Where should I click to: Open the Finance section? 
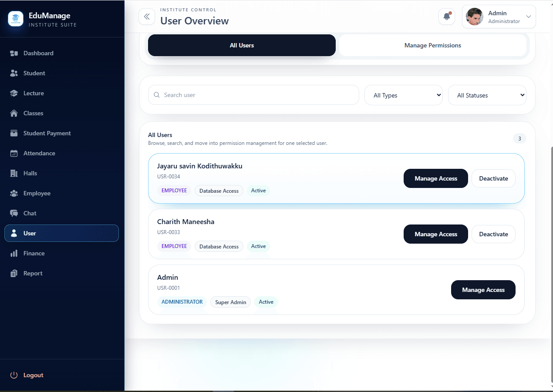tap(34, 253)
